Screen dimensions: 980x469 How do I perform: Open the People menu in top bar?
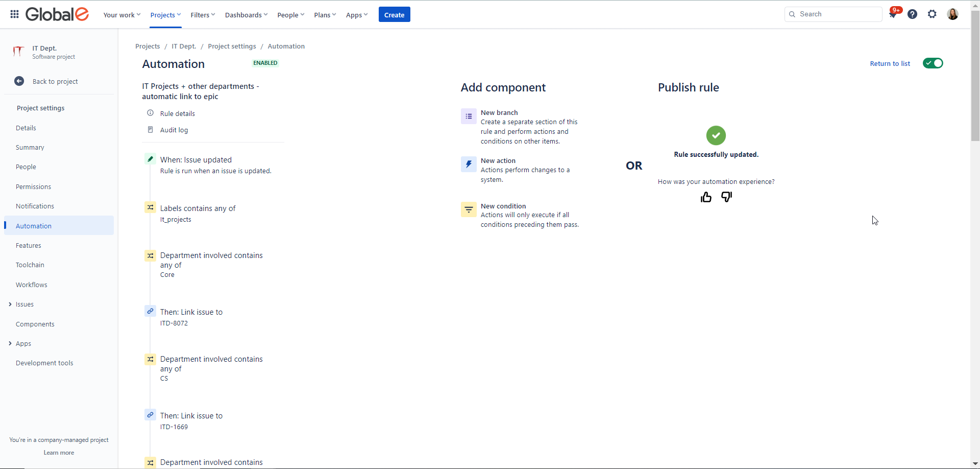291,15
